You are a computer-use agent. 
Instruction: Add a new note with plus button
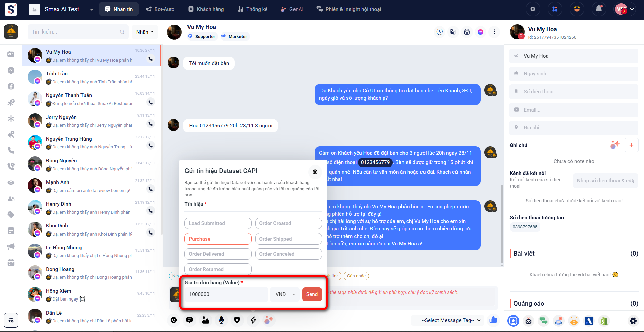(631, 145)
